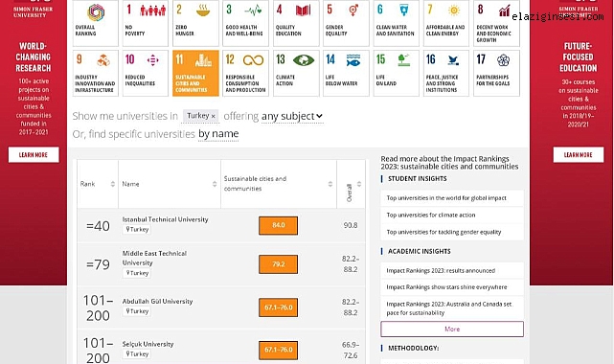Screen dimensions: 614x364
Task: Open the Quality Education goal tile
Action: click(x=296, y=24)
